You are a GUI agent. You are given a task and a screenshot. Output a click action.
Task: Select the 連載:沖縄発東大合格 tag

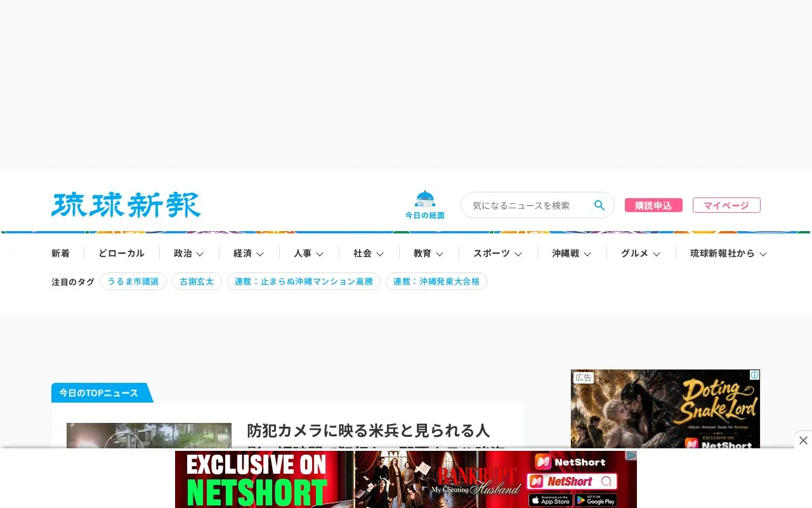(x=436, y=281)
